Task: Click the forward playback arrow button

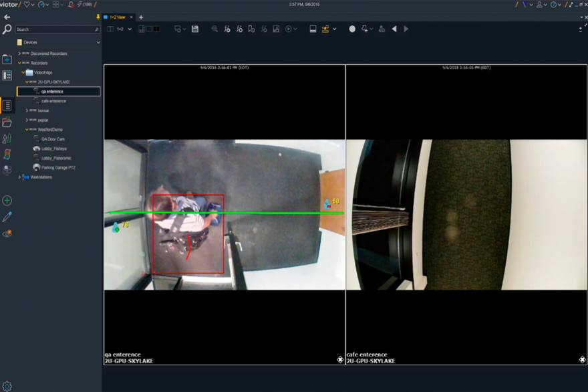Action: click(406, 29)
